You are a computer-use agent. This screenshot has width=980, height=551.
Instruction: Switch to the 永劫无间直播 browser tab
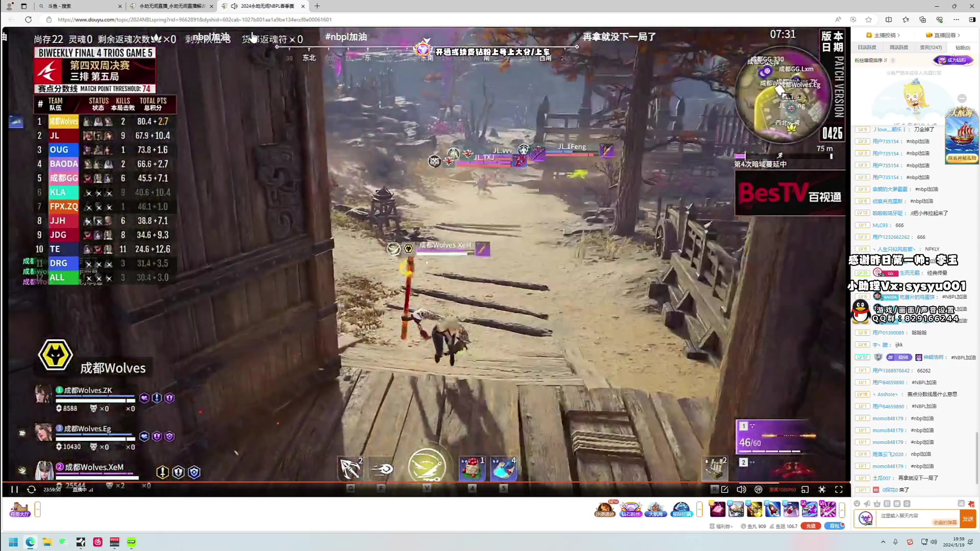click(172, 6)
